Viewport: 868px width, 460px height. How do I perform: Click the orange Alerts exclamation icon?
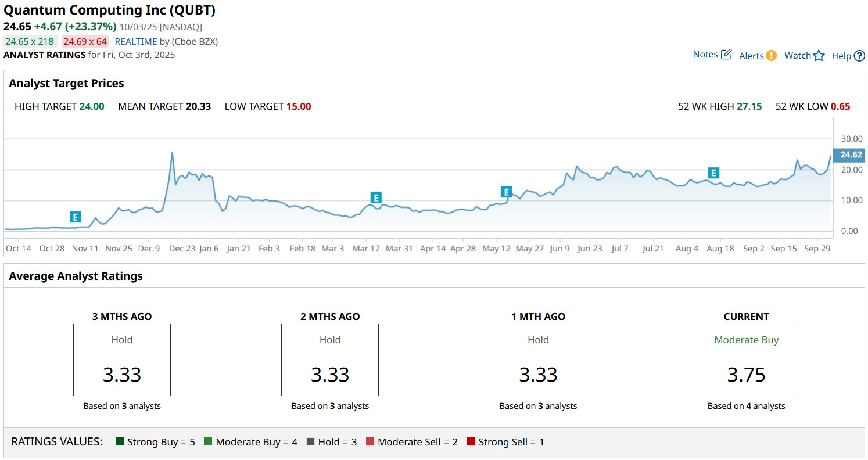click(x=771, y=56)
